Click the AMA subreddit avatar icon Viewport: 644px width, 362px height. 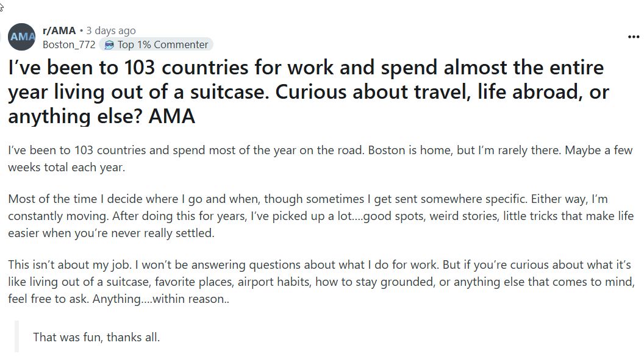pos(22,37)
